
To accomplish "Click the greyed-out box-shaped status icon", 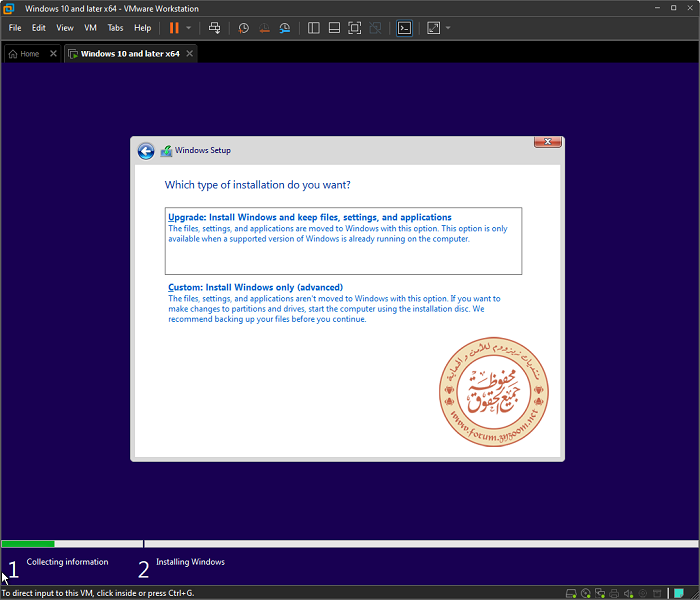I will (657, 593).
